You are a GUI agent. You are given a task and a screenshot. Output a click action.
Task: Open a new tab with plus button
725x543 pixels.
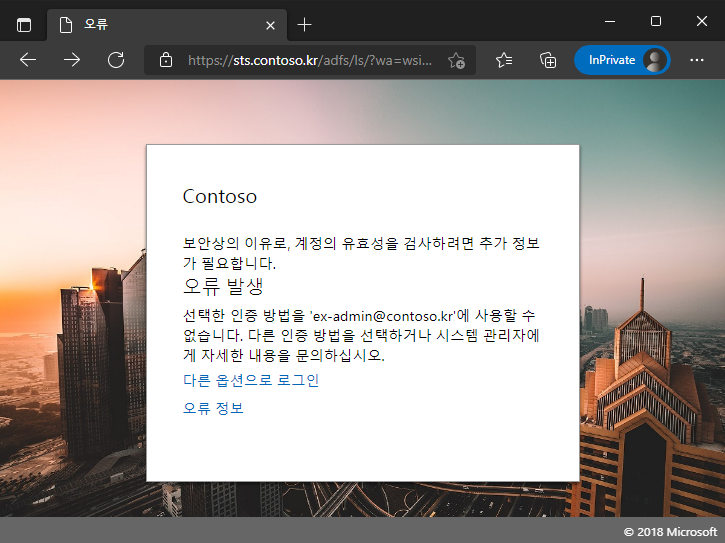click(x=304, y=25)
